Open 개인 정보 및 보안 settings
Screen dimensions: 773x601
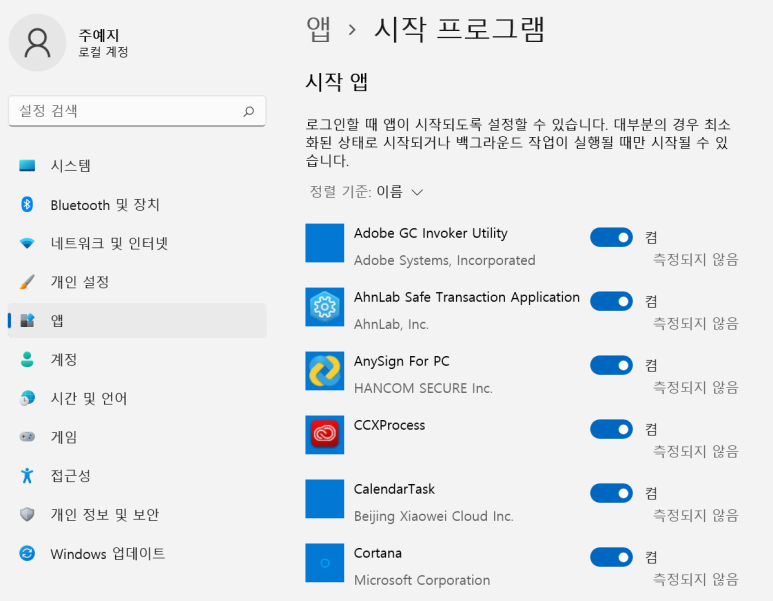tap(137, 514)
